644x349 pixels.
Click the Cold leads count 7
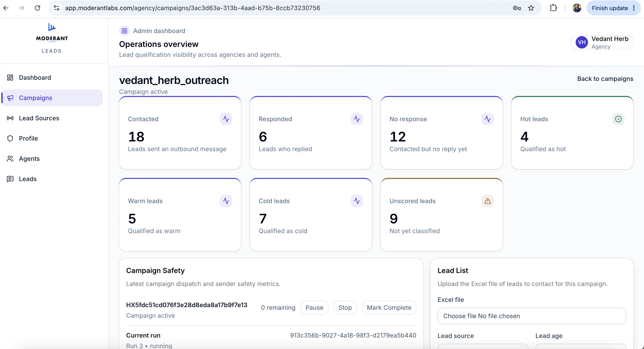pyautogui.click(x=263, y=219)
